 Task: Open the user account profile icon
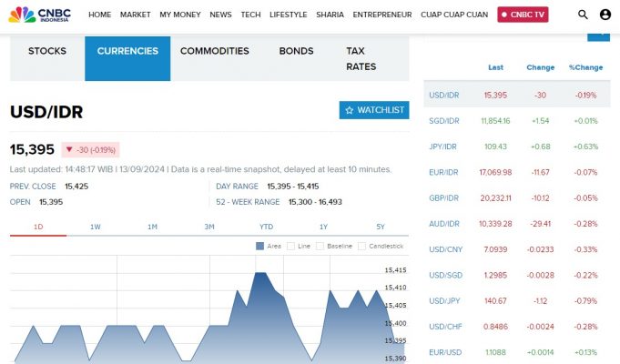click(x=605, y=15)
